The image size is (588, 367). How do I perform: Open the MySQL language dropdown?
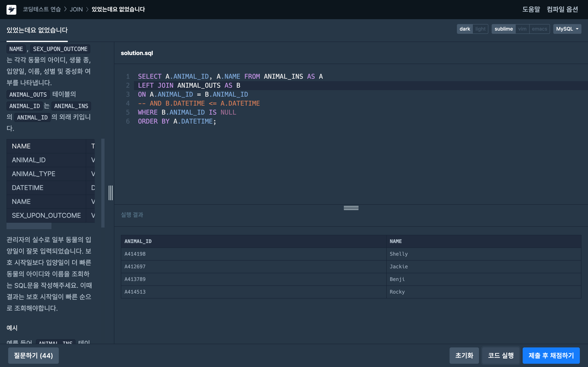click(x=567, y=29)
